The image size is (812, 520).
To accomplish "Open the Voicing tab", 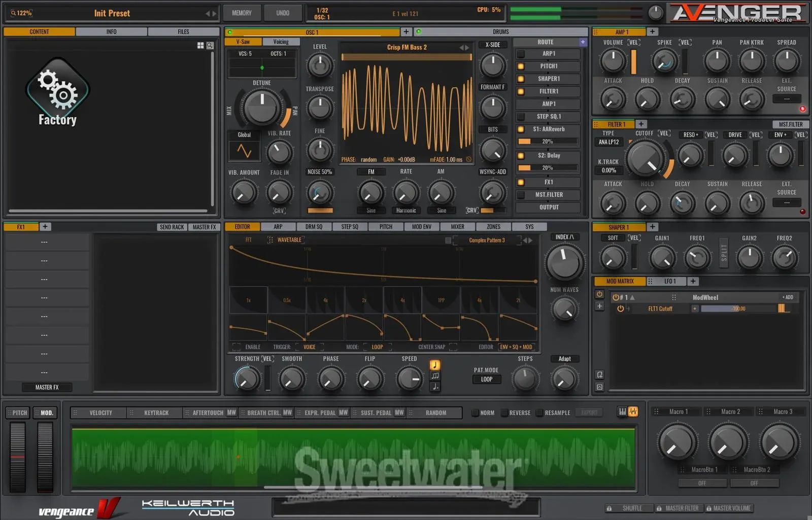I will pyautogui.click(x=281, y=42).
